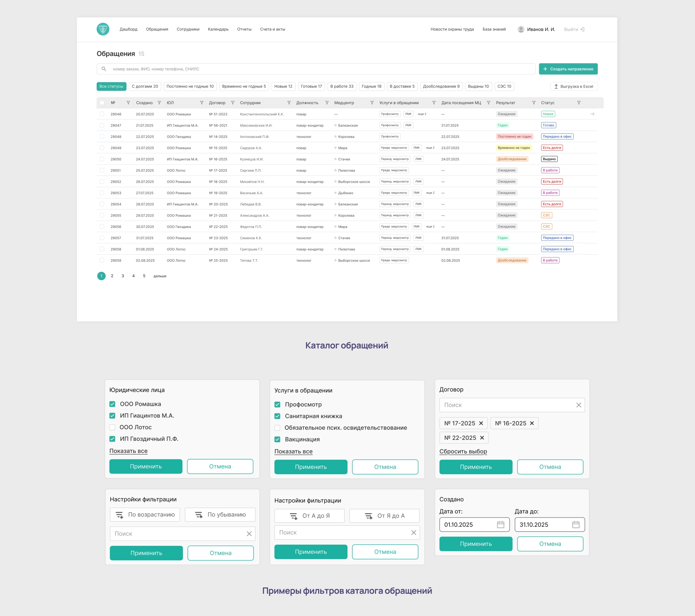This screenshot has height=616, width=695.
Task: Click the arrow icon on row 29046
Action: 592,114
